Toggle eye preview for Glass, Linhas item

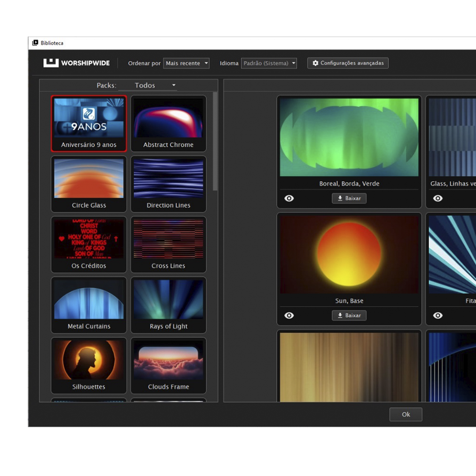click(438, 198)
